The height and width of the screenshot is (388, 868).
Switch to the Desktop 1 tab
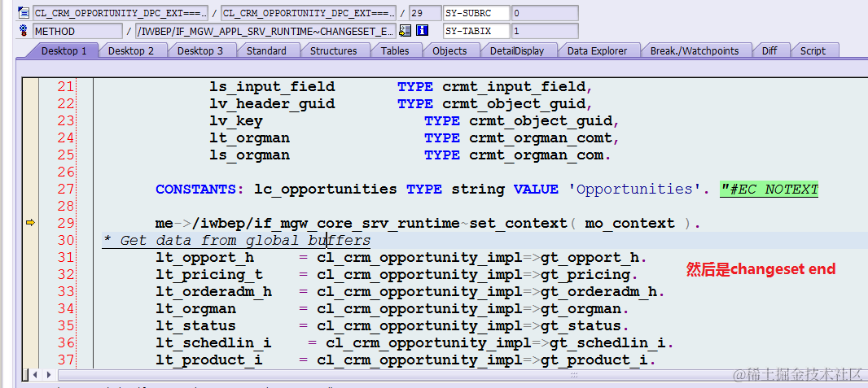coord(64,51)
